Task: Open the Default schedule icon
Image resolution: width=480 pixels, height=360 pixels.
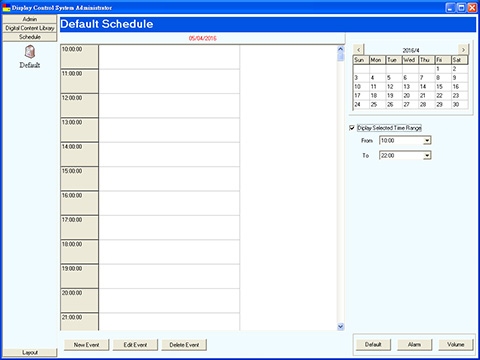Action: click(30, 52)
